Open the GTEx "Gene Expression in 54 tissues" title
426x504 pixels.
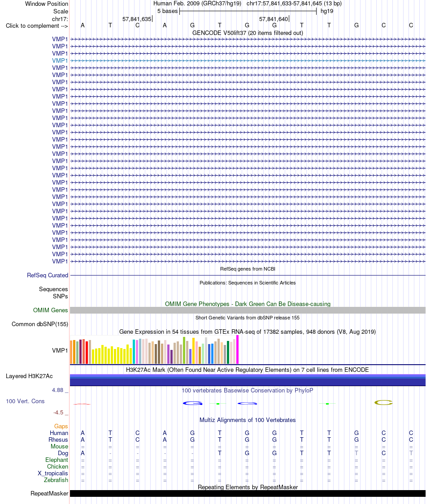point(248,332)
